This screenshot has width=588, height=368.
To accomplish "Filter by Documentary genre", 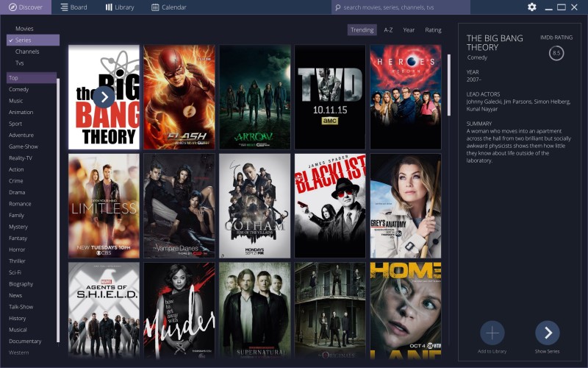I will click(x=25, y=341).
